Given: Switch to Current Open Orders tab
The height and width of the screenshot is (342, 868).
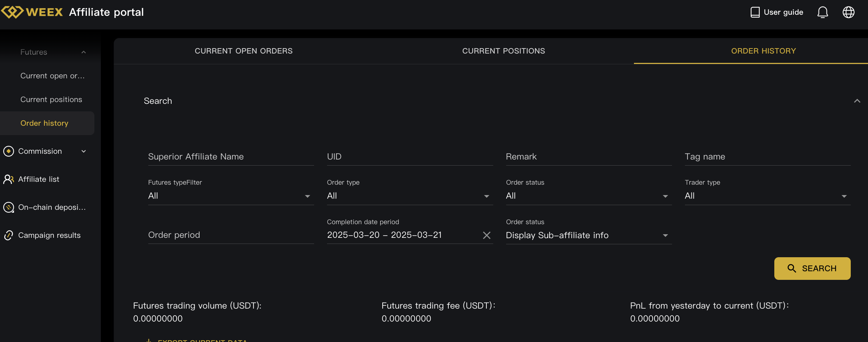Looking at the screenshot, I should (243, 51).
